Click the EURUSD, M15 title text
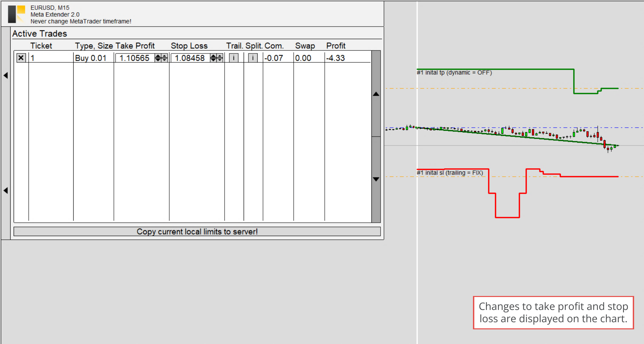Image resolution: width=644 pixels, height=344 pixels. pyautogui.click(x=50, y=7)
